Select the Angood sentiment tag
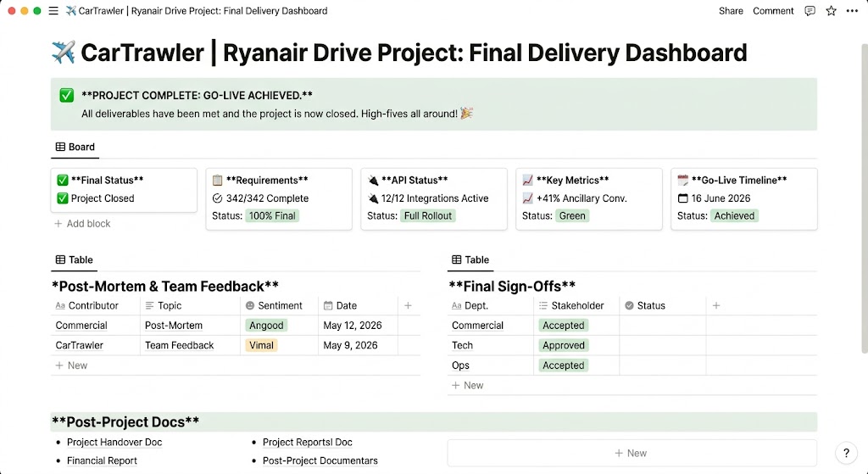Image resolution: width=868 pixels, height=474 pixels. (266, 326)
